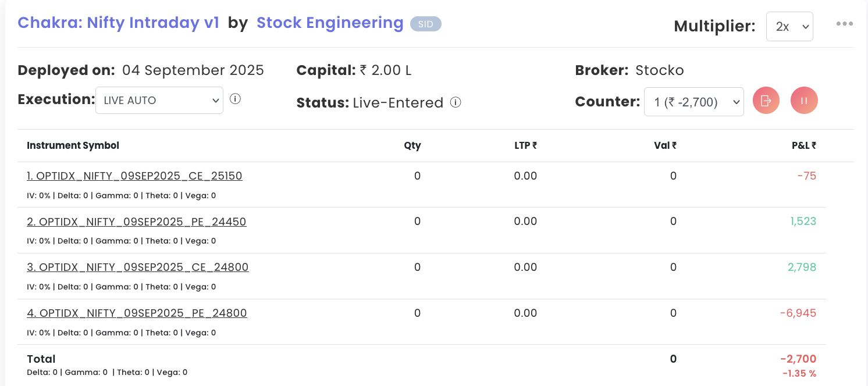This screenshot has height=386, width=868.
Task: Click the SID badge
Action: click(x=426, y=24)
